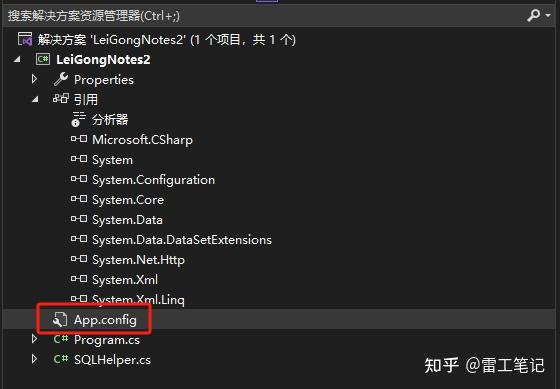Click the App.config file icon
The width and height of the screenshot is (560, 389).
coord(60,320)
